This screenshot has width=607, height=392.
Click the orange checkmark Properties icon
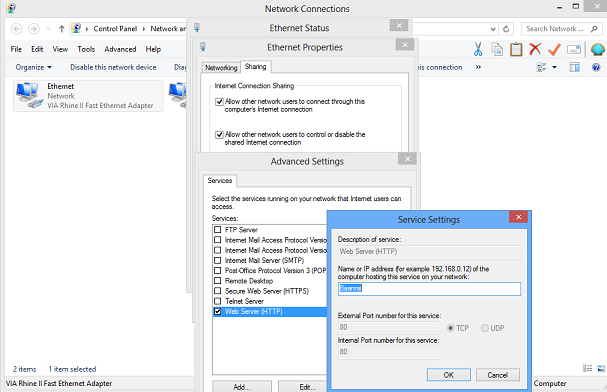tap(554, 50)
